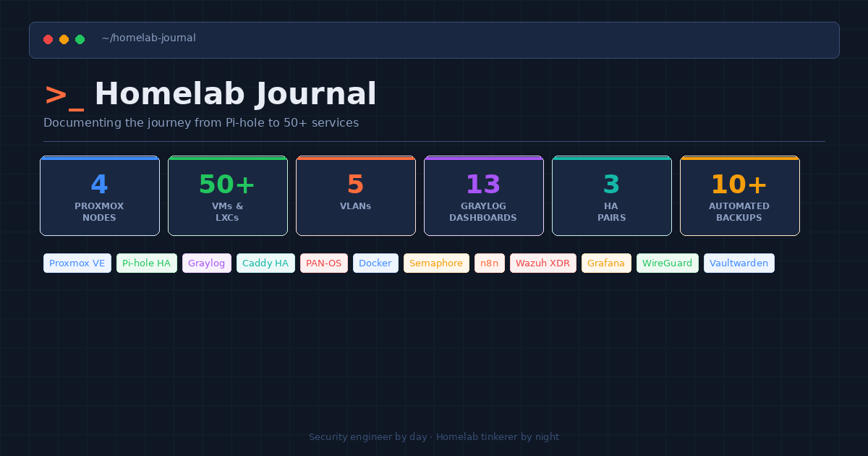The image size is (868, 456).
Task: Click the subtitle about Pi-hole to 50+ services
Action: (x=201, y=123)
